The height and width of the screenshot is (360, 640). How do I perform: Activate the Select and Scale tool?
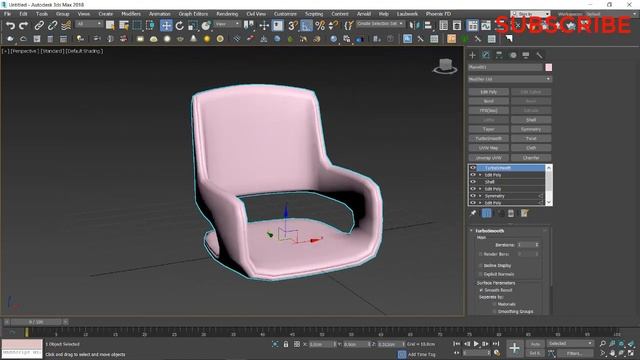(193, 26)
